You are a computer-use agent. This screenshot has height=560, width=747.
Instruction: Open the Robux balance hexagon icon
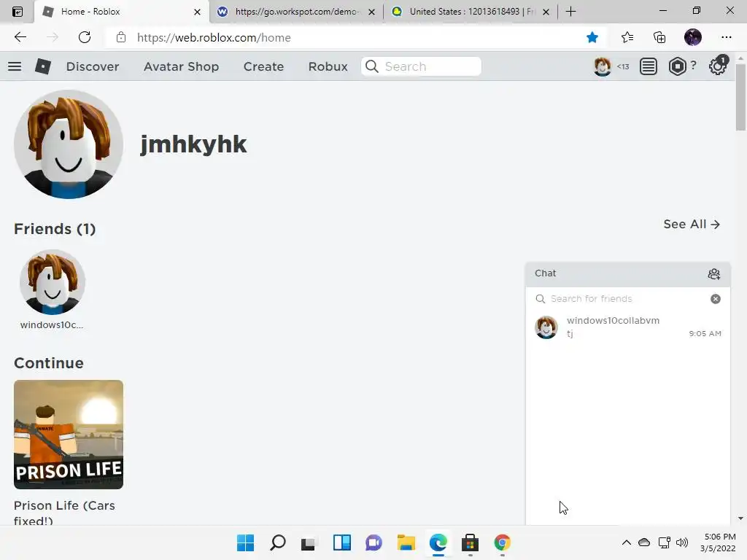click(x=677, y=66)
